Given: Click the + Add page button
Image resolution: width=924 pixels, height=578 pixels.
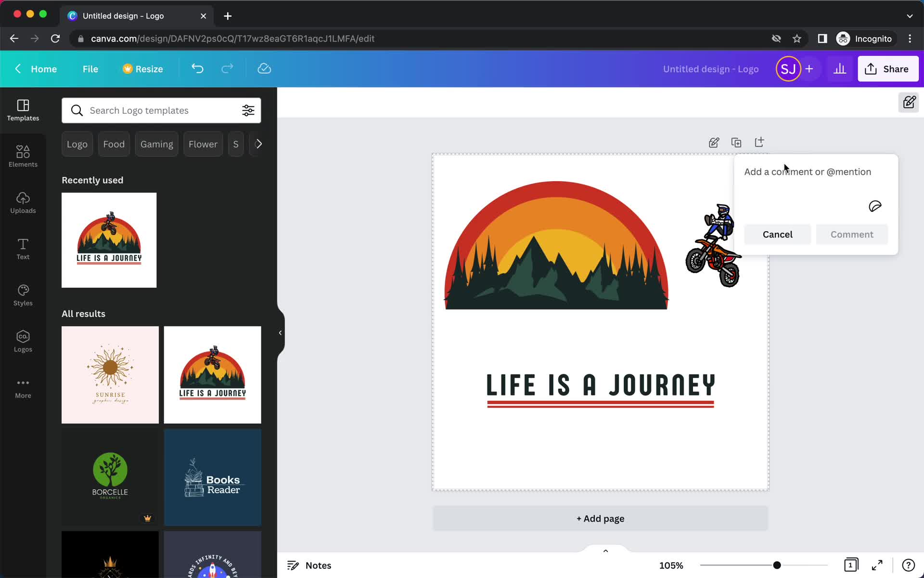Looking at the screenshot, I should (600, 519).
